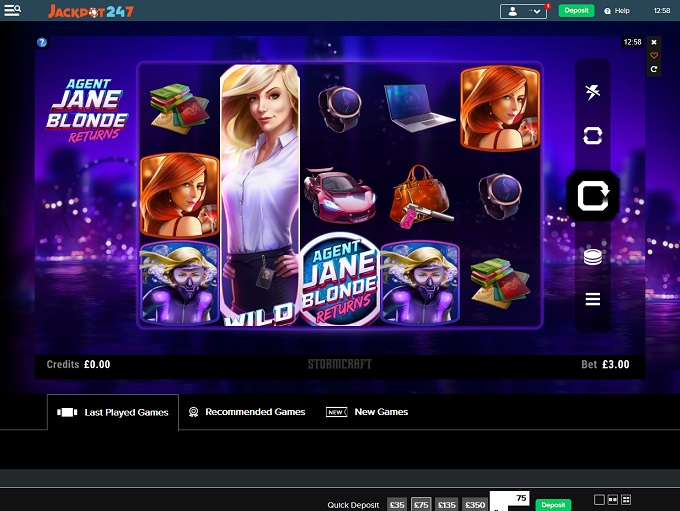Open the slot game hamburger menu

(x=593, y=299)
